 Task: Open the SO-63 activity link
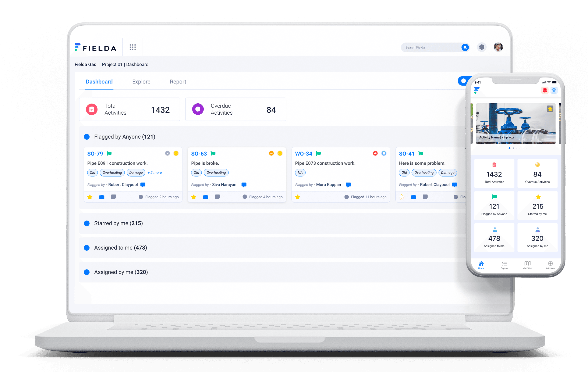coord(199,154)
